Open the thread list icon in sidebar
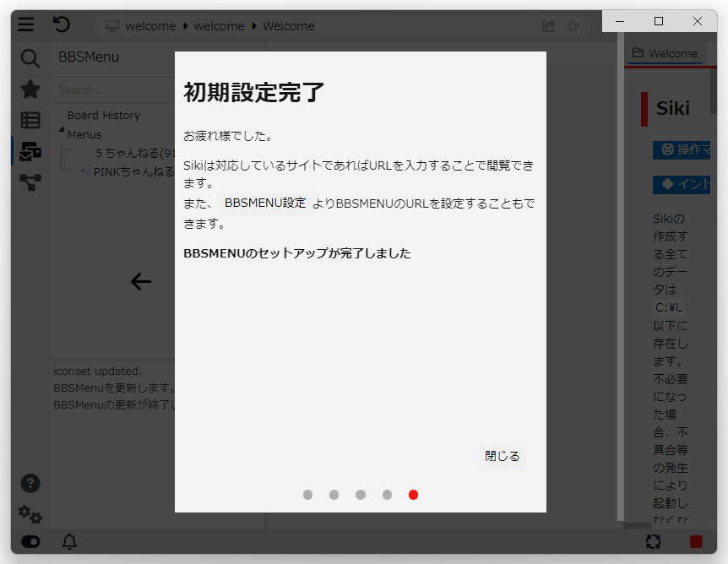The image size is (728, 564). pyautogui.click(x=30, y=120)
